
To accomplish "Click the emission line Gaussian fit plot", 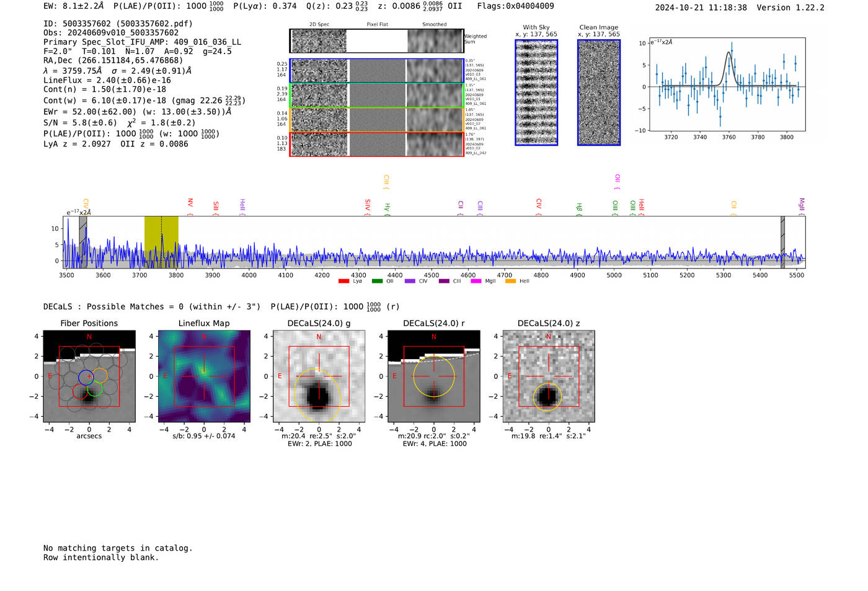I will [727, 84].
